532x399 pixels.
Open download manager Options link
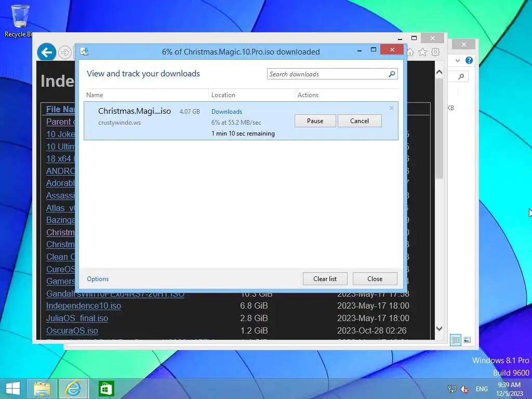click(x=98, y=279)
